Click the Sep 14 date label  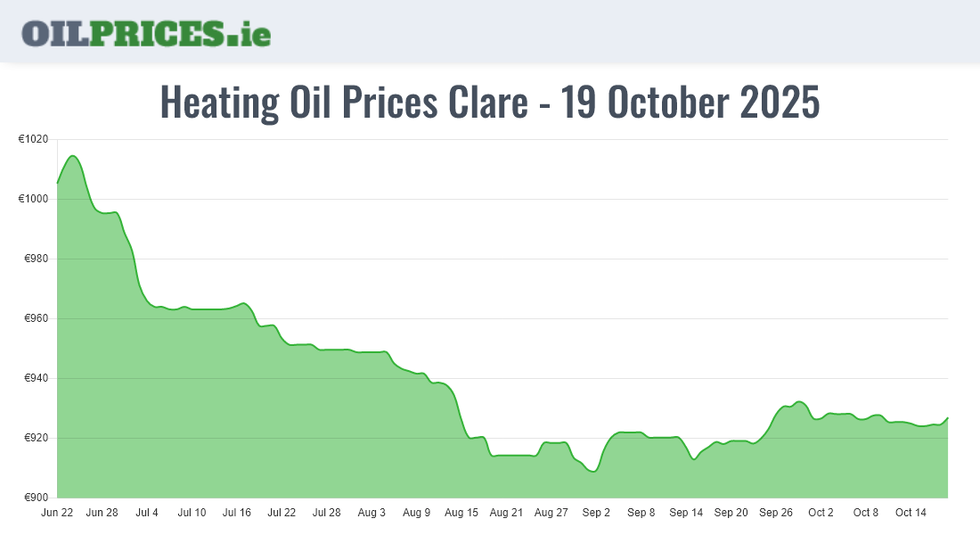tap(686, 513)
